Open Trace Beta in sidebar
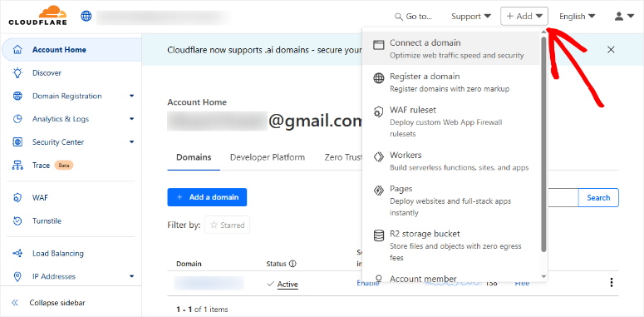Viewport: 644px width, 317px height. coord(71,166)
